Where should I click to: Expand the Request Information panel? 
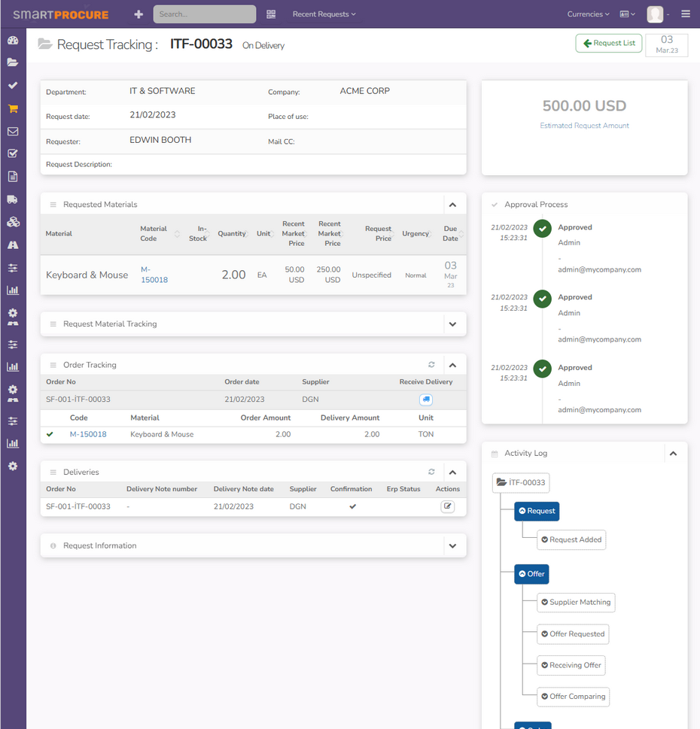(452, 546)
